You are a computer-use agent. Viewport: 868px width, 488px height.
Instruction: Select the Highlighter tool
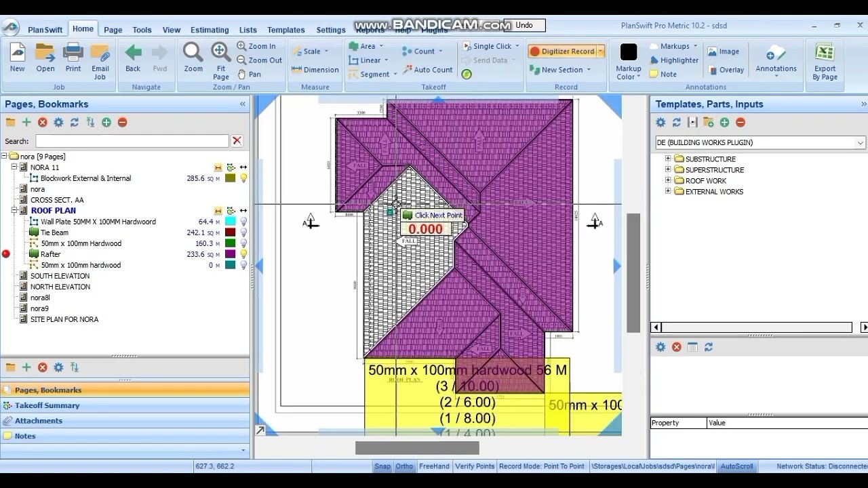point(674,60)
